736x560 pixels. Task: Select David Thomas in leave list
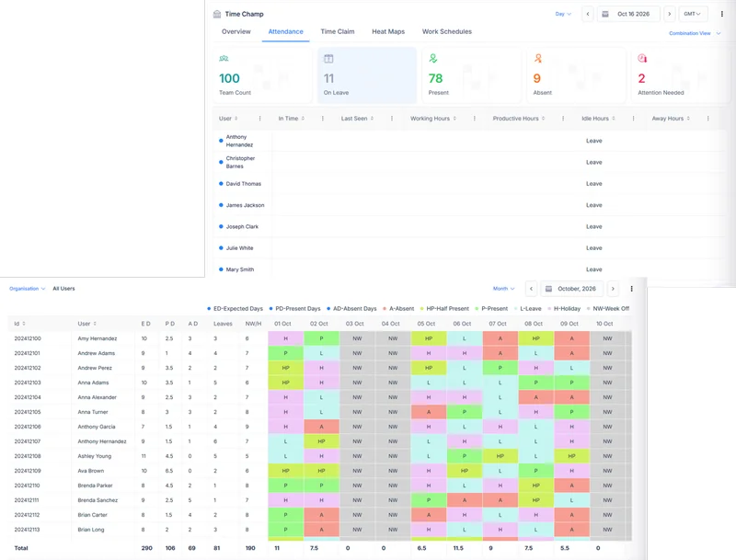tap(243, 184)
